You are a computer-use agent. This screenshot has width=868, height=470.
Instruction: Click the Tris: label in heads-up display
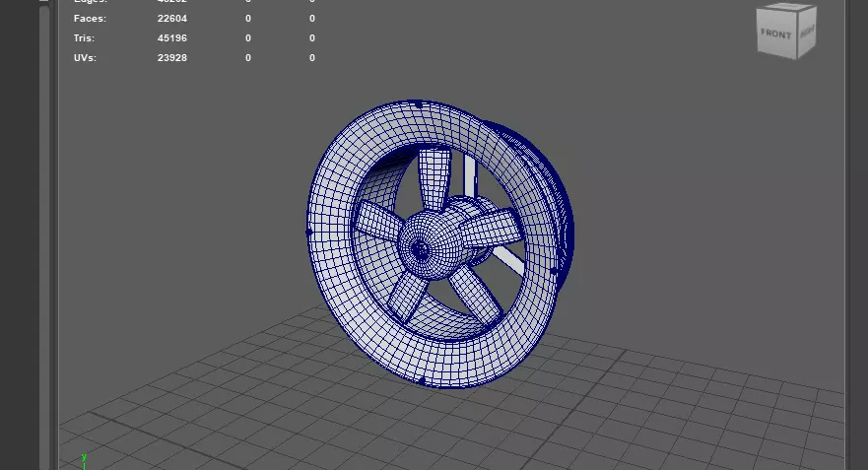84,38
